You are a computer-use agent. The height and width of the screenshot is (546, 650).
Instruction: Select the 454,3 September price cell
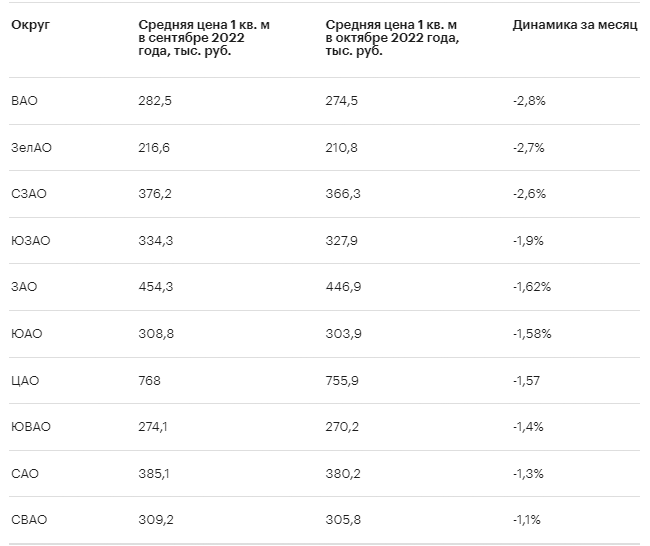point(155,287)
